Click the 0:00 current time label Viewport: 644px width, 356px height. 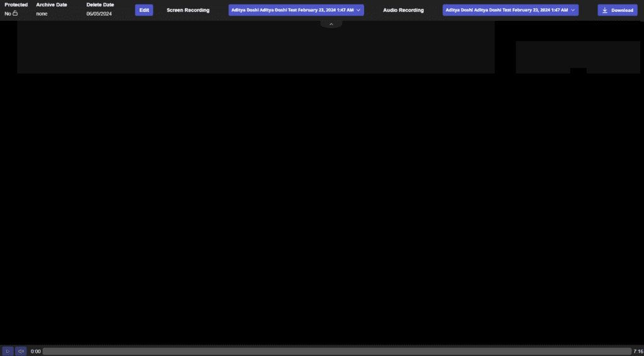[x=36, y=352]
